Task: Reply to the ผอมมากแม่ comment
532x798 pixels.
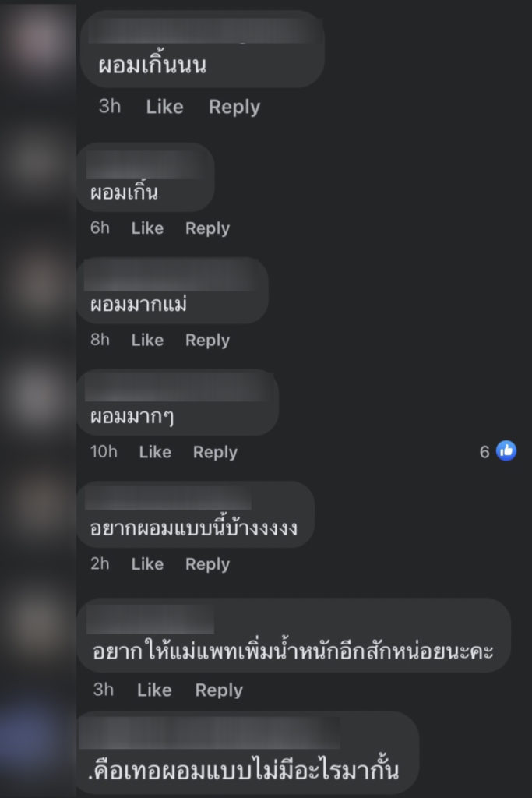Action: [207, 340]
